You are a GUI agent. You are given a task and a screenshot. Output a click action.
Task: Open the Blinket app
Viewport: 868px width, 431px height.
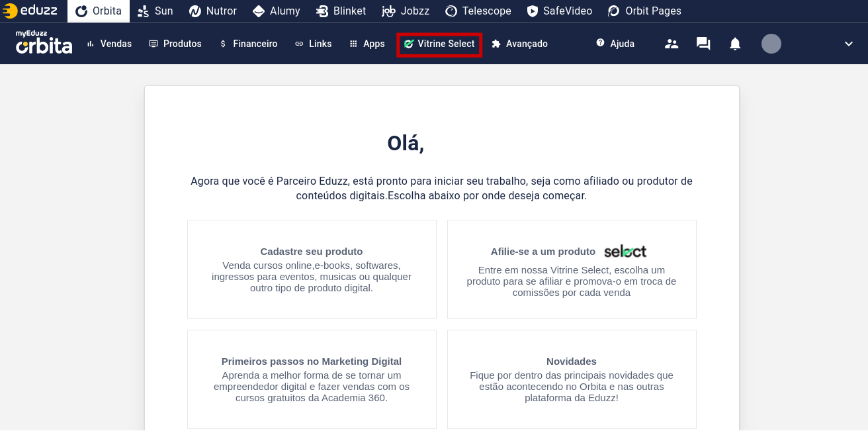tap(341, 11)
